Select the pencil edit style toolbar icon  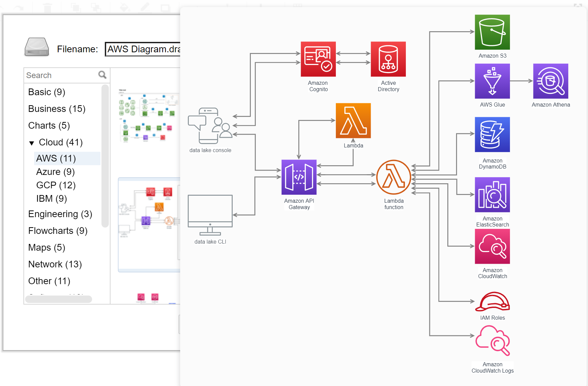145,7
